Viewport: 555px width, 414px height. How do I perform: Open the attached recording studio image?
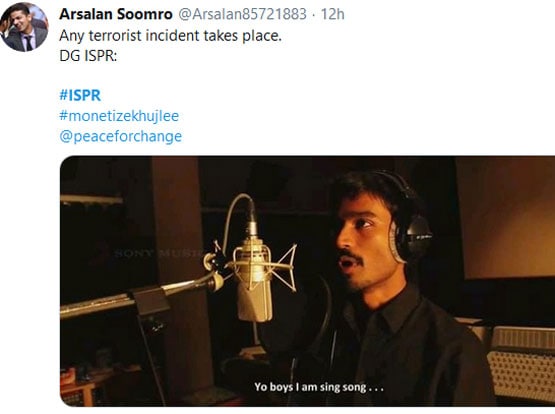point(307,281)
